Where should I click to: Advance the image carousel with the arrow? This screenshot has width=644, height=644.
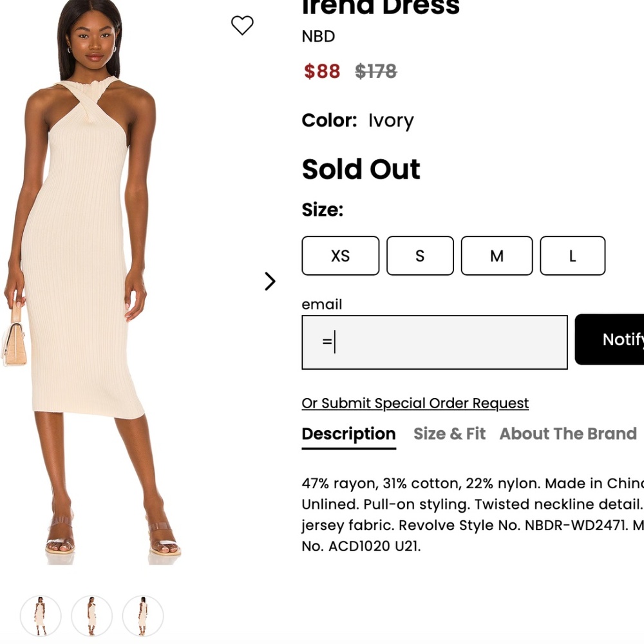[x=270, y=281]
